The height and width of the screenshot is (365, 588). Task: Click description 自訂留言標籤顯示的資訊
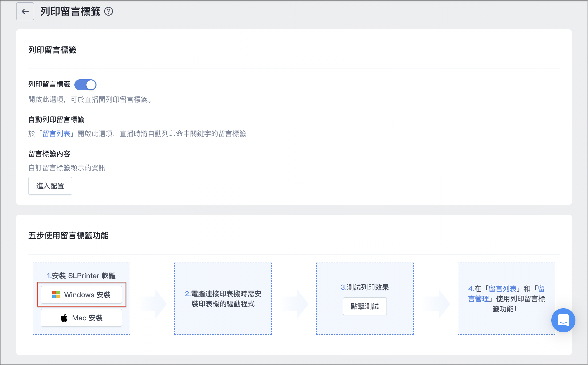click(67, 168)
